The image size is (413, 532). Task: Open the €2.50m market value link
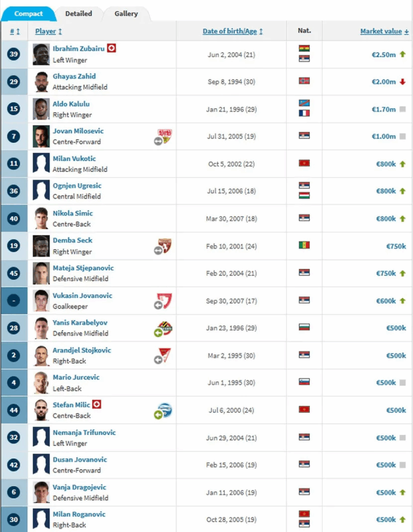(384, 54)
